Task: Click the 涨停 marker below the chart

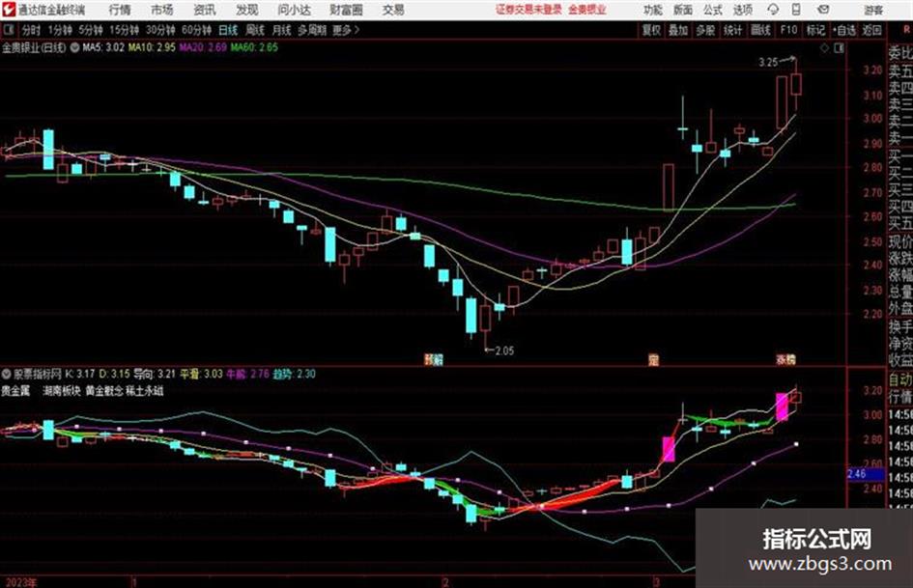Action: [x=786, y=359]
